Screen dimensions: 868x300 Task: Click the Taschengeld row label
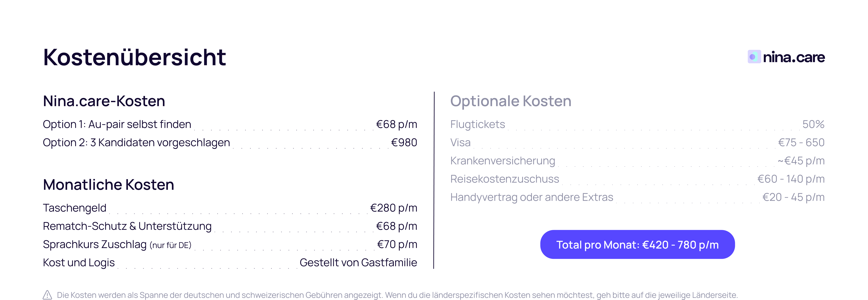pos(75,208)
